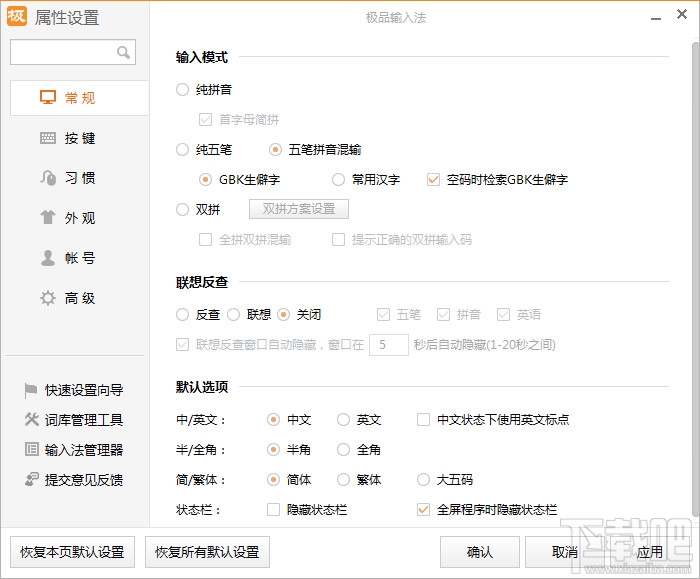Set default language to 英文
Viewport: 700px width, 579px height.
[343, 420]
